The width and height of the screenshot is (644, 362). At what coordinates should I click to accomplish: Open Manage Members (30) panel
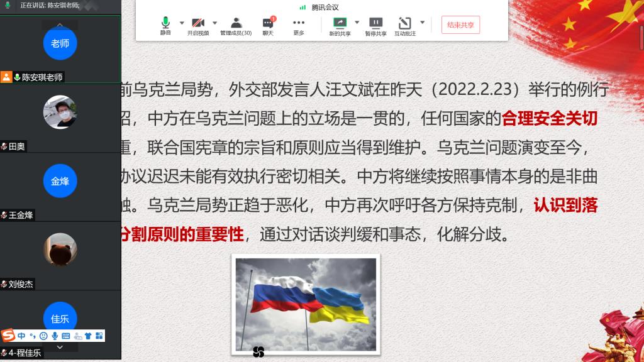pyautogui.click(x=236, y=26)
